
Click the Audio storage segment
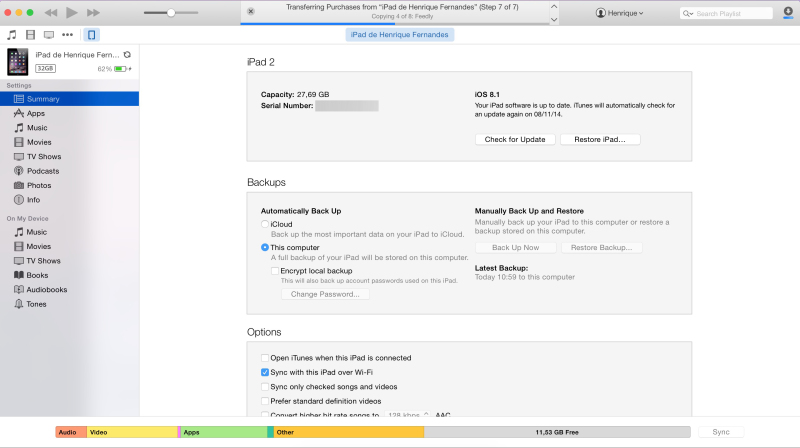(71, 432)
